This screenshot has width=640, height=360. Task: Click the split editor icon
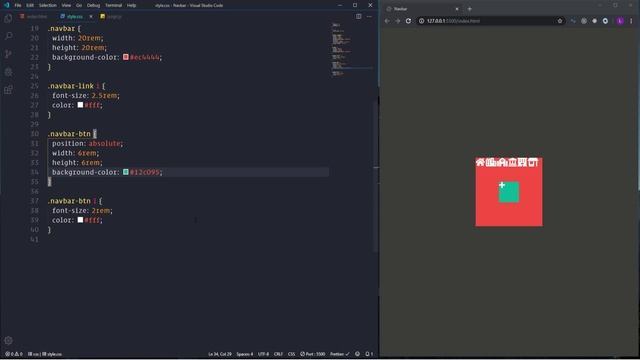358,16
